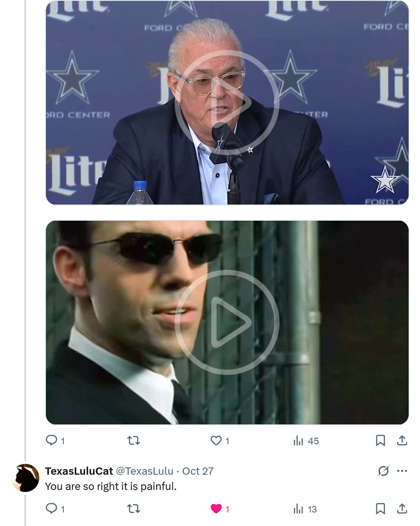The width and height of the screenshot is (420, 526).
Task: Open the TexasLuluCat display name link
Action: point(79,471)
